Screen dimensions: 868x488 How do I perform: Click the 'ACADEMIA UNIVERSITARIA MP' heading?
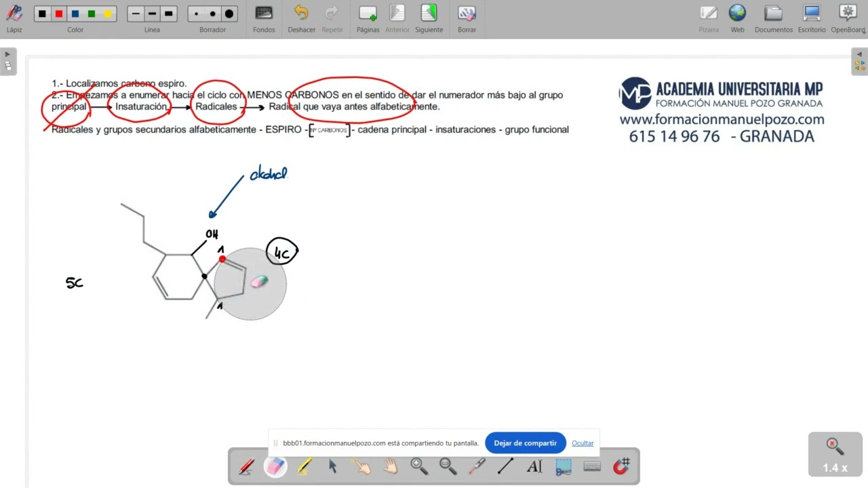[738, 89]
